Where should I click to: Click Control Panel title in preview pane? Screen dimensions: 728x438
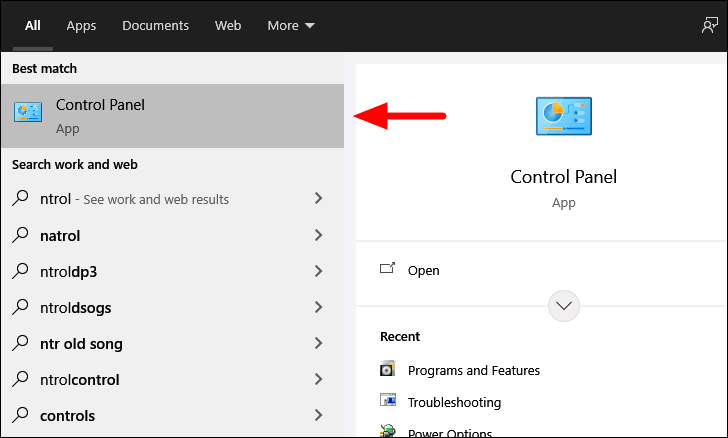pos(564,177)
